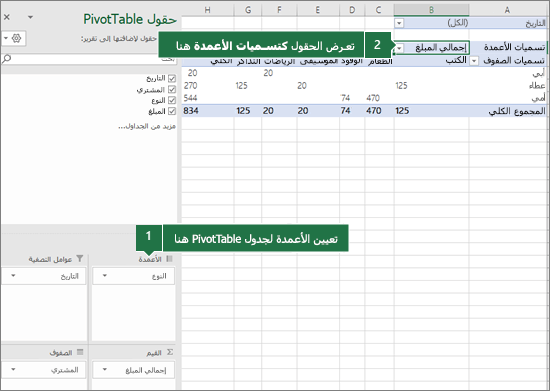
Task: Click the search magnifier icon
Action: click(6, 59)
